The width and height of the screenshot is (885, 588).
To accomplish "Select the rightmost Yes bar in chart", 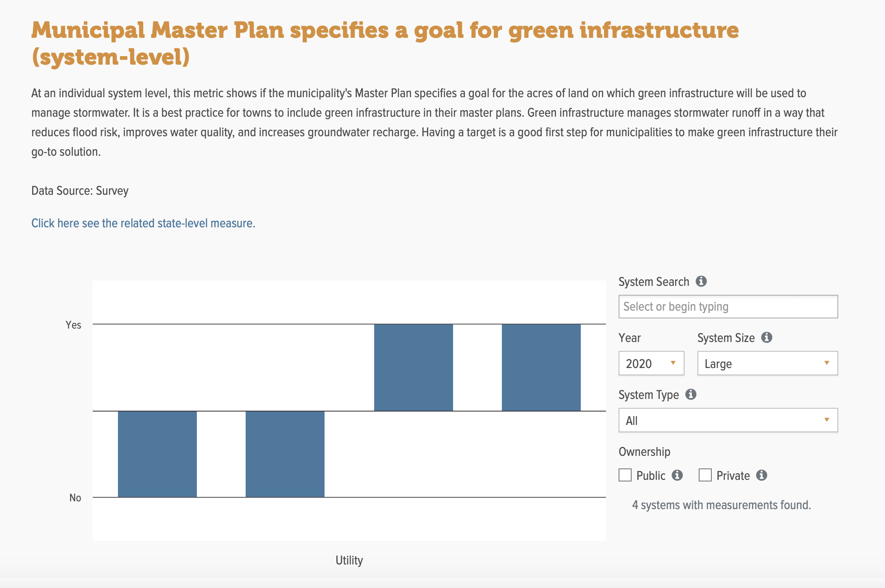I will (x=541, y=367).
